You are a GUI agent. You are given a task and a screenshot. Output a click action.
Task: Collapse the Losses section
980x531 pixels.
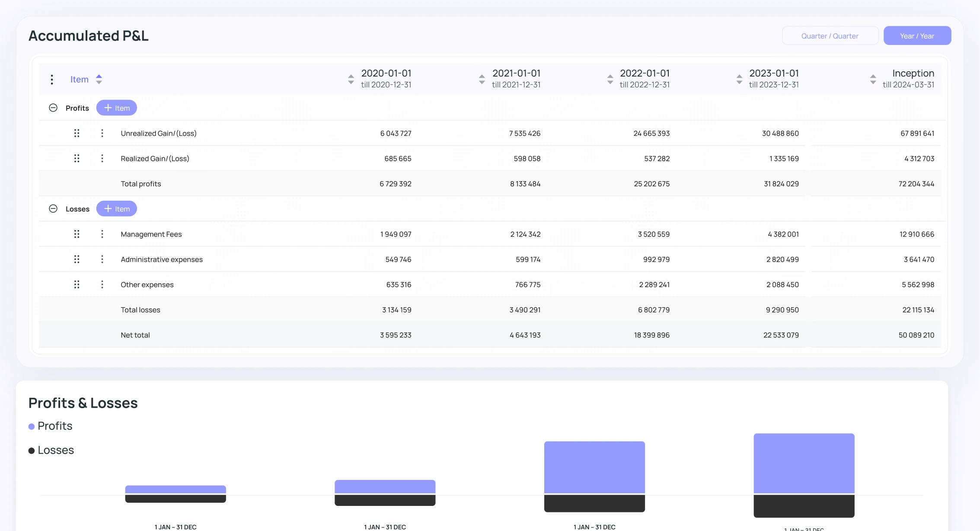tap(53, 208)
